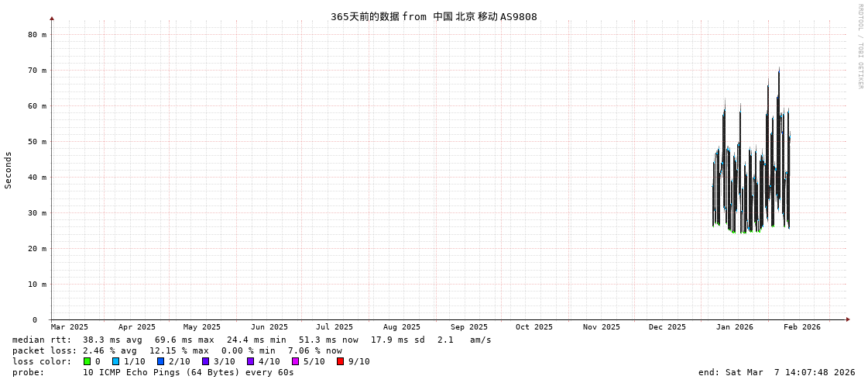Click the y-axis arrow at the top
This screenshot has width=868, height=383.
tap(52, 18)
